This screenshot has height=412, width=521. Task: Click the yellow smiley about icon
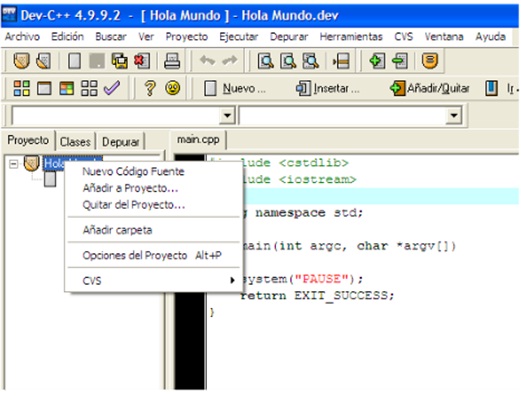coord(172,88)
